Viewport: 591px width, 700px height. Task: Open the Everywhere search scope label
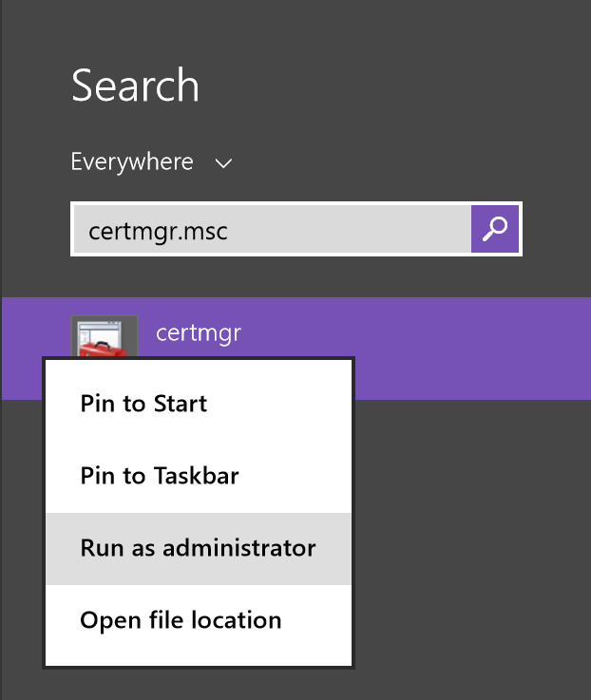coord(132,162)
